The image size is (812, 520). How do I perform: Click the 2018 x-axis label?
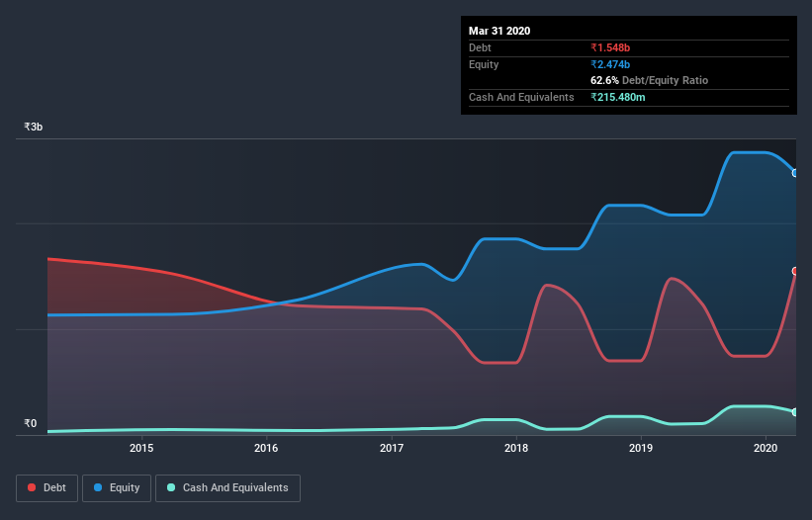point(516,448)
